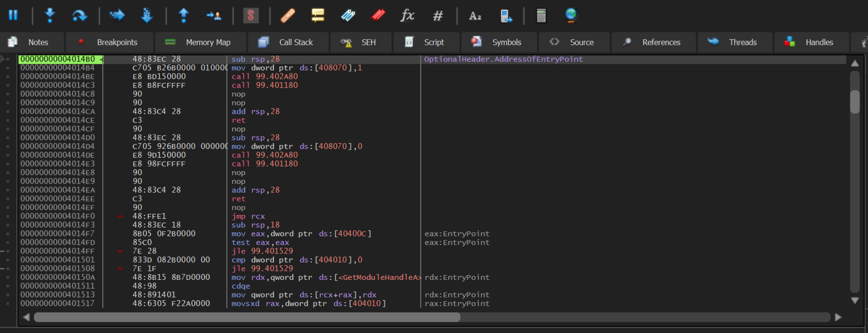Screen dimensions: 868x333
Task: Open the Patches bandage icon
Action: click(288, 15)
